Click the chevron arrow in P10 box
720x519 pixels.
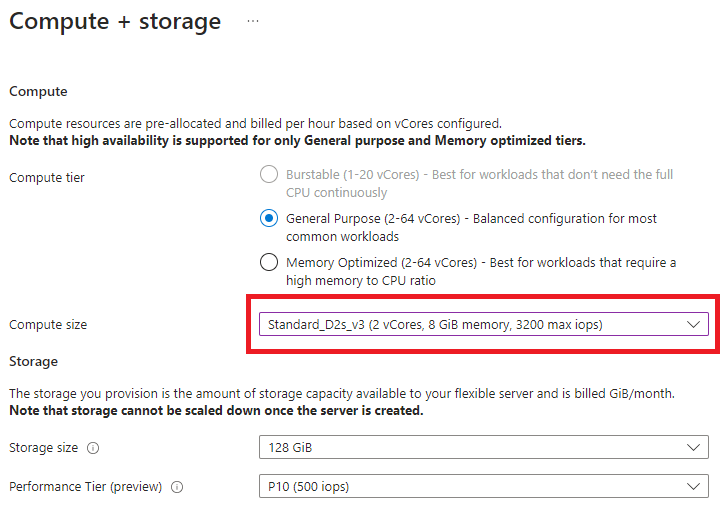click(x=693, y=487)
